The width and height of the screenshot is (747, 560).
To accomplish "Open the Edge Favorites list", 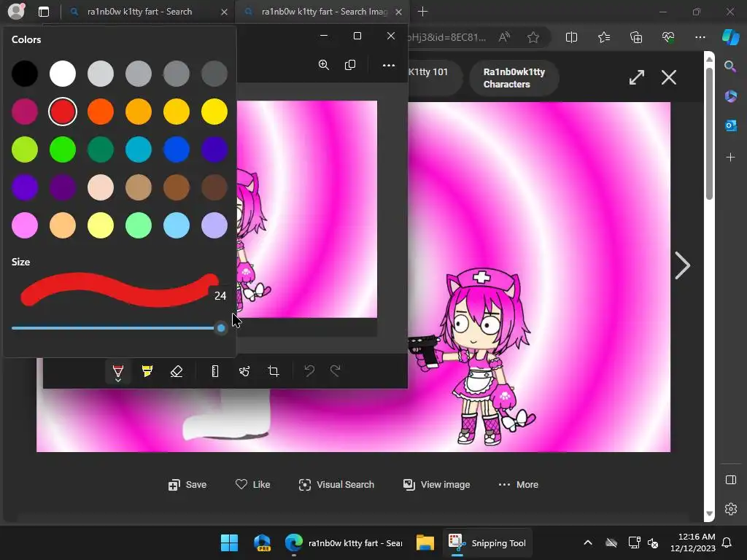I will [603, 37].
